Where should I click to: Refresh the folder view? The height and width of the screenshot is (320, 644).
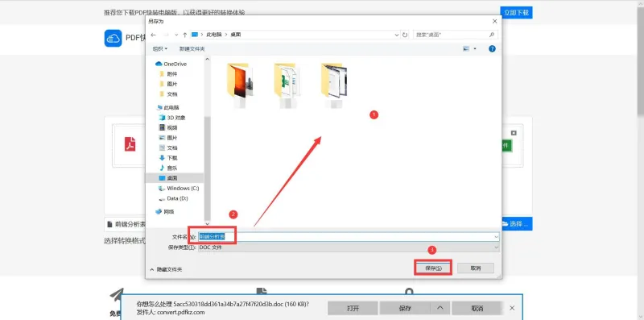[405, 35]
